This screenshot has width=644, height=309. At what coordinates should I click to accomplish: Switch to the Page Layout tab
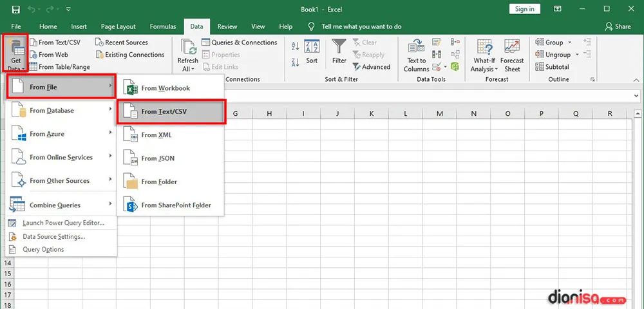coord(118,26)
